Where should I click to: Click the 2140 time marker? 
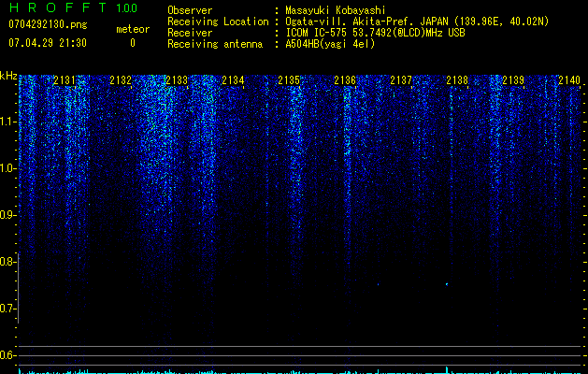(x=569, y=80)
